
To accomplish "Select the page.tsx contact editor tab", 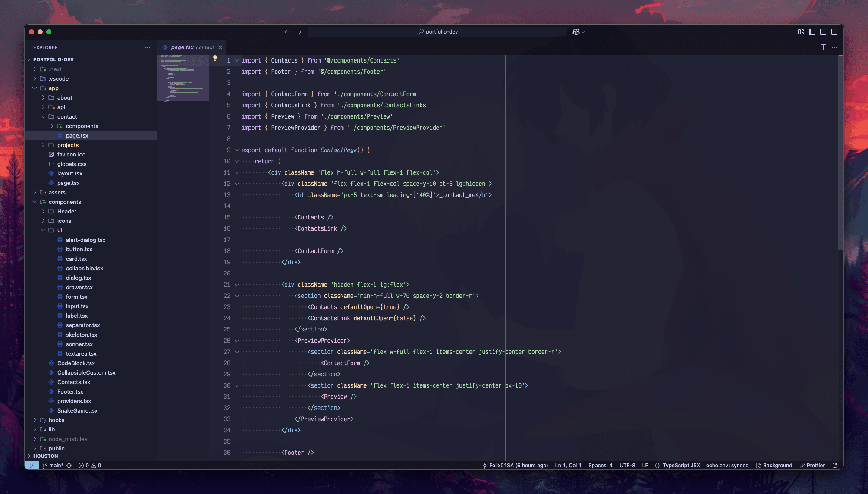I will tap(192, 47).
